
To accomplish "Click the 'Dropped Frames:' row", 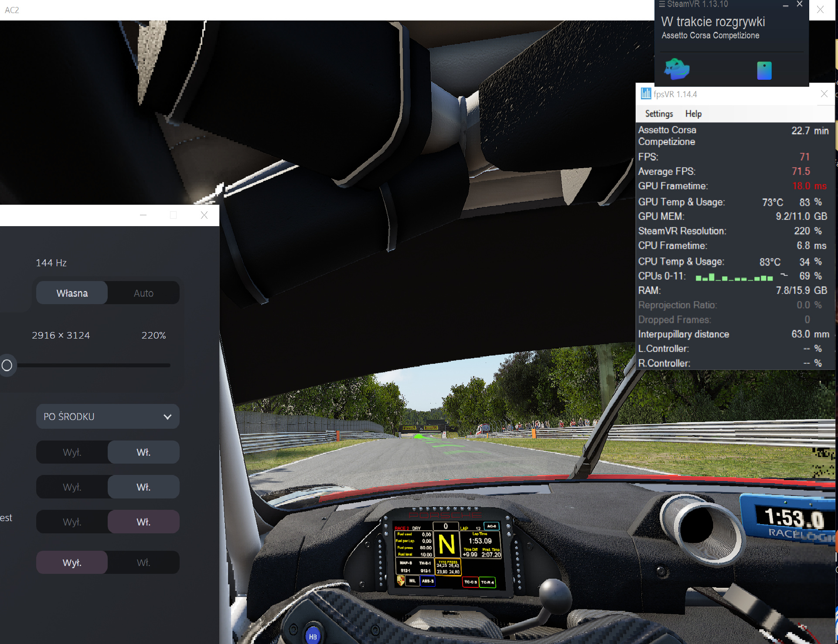I will [733, 320].
